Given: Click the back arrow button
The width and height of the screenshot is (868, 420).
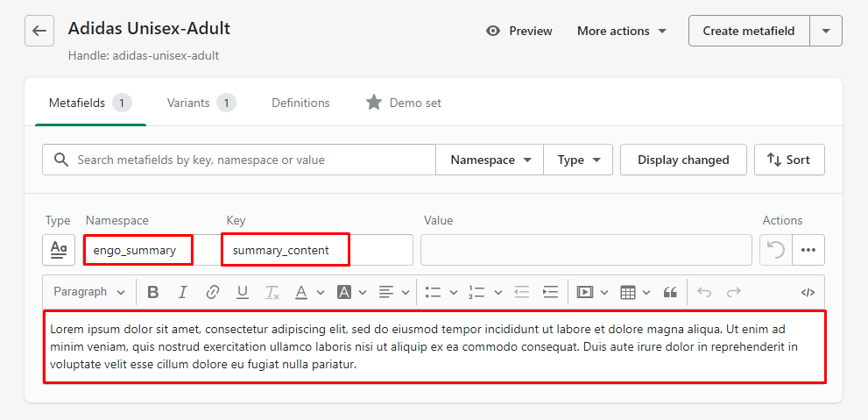Looking at the screenshot, I should coord(39,31).
